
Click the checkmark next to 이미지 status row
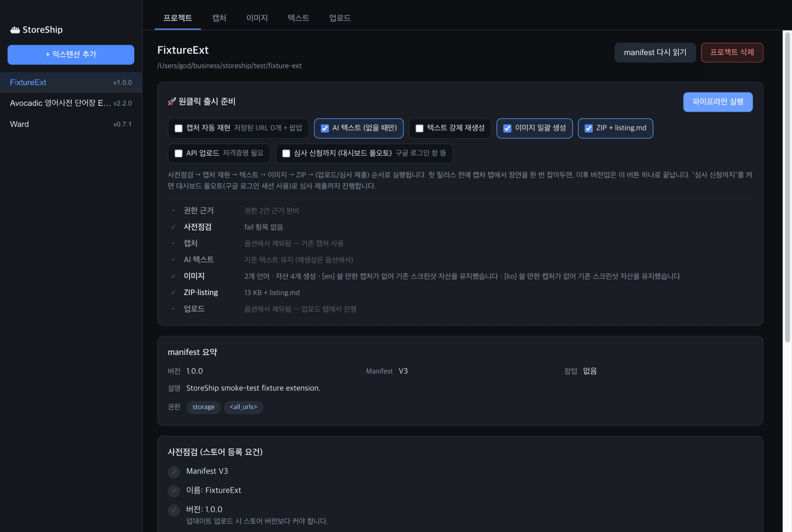173,276
